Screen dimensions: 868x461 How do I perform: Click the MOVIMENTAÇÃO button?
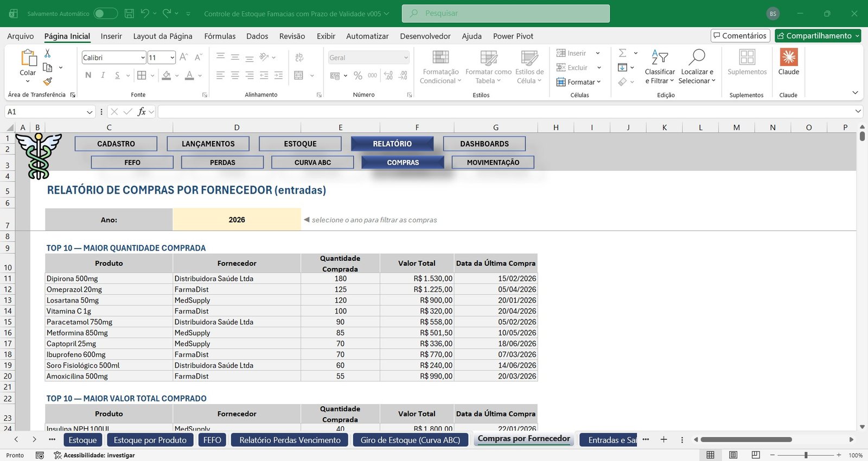[493, 162]
